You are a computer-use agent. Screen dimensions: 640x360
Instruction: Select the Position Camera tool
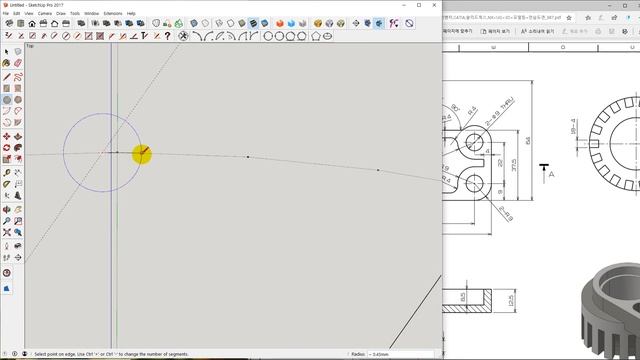coord(7,246)
